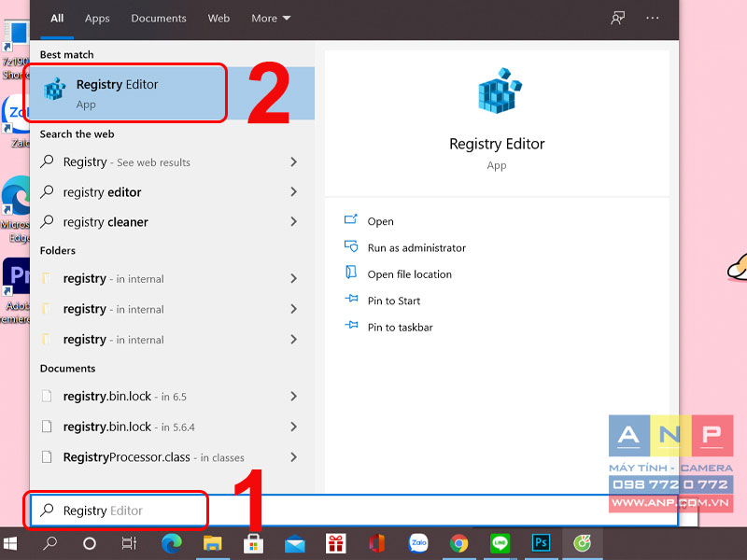Select Registry - See web results
This screenshot has height=560, width=747.
(172, 161)
